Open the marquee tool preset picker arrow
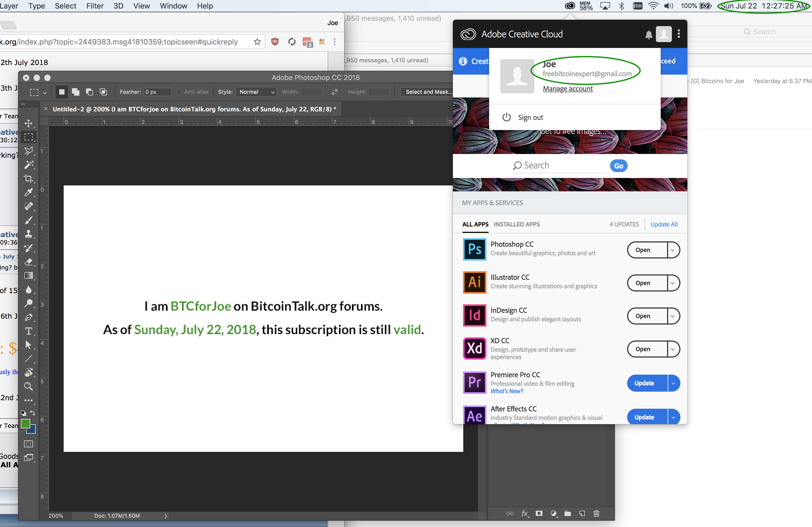812x527 pixels. tap(45, 92)
